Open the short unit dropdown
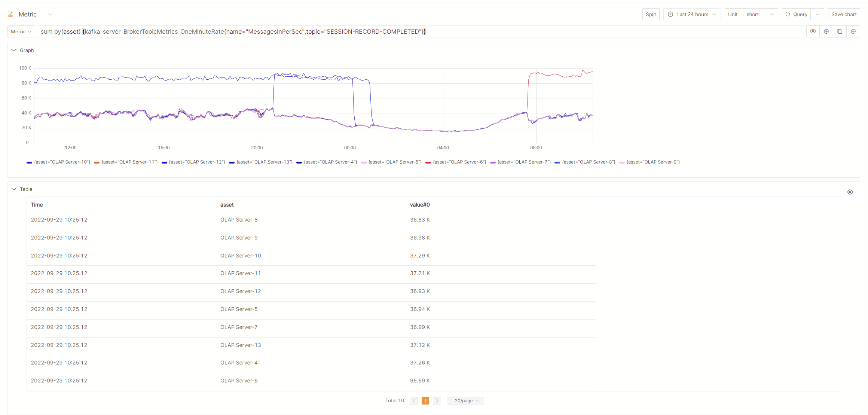This screenshot has height=415, width=868. coord(759,14)
